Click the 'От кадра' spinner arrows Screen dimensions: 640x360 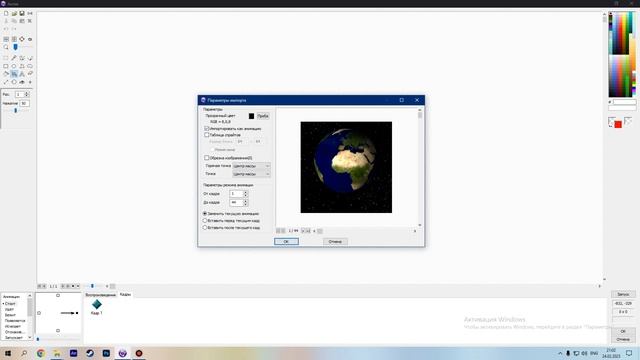245,194
